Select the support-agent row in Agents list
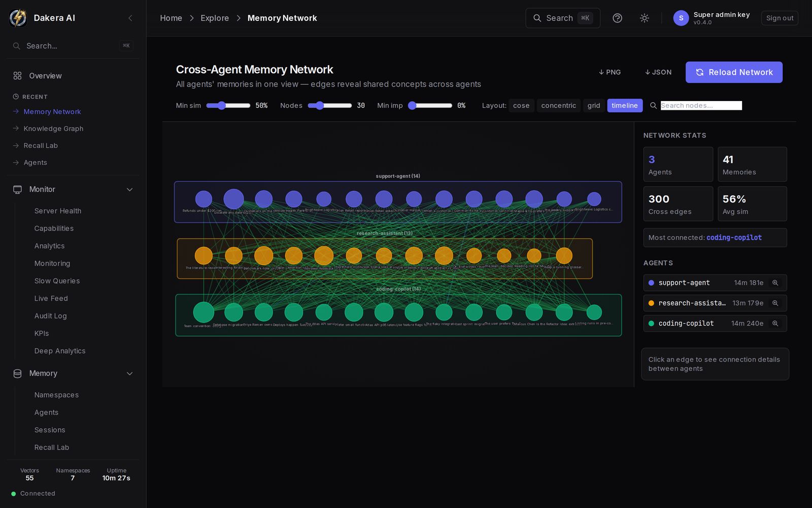Viewport: 812px width, 508px height. pos(715,283)
